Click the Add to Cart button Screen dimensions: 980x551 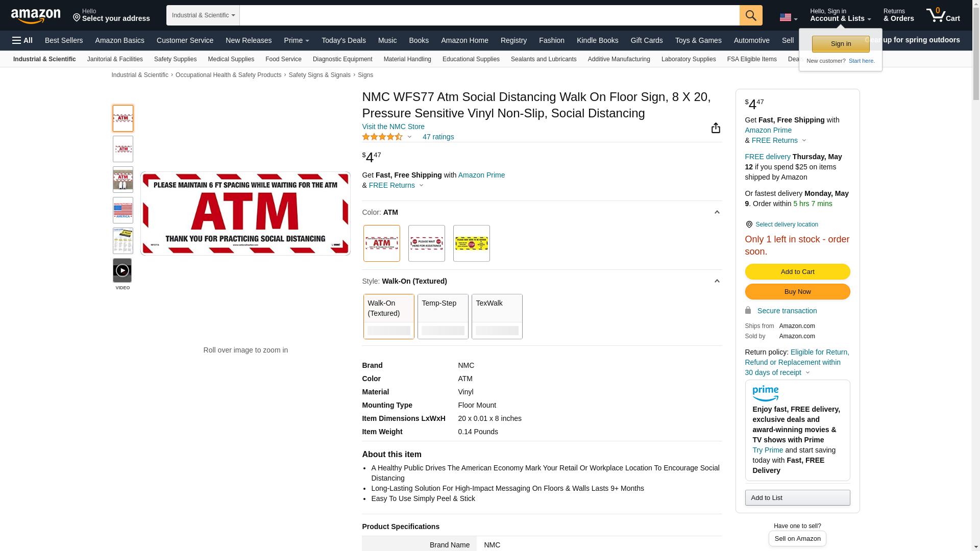pyautogui.click(x=797, y=271)
